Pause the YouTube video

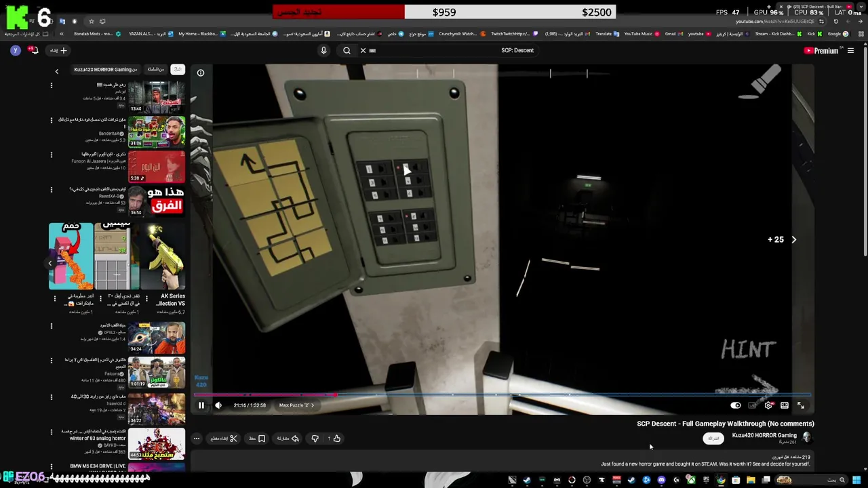pos(201,405)
